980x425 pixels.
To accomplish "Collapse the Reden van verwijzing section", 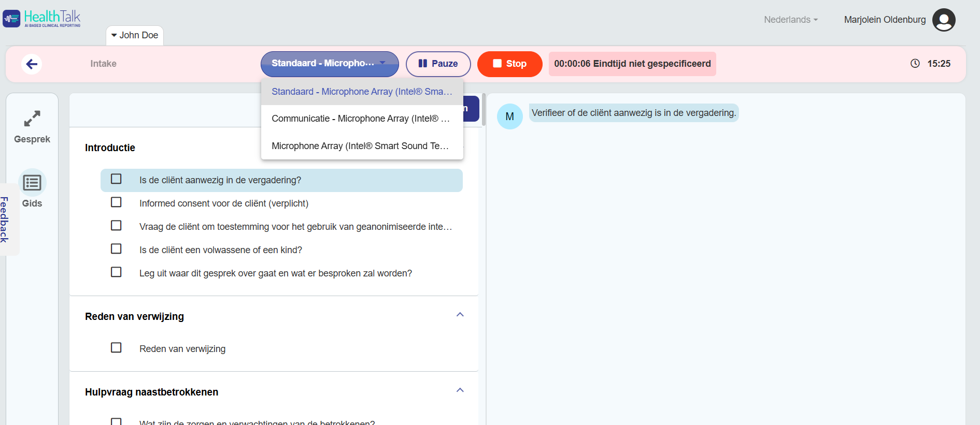I will pos(460,315).
